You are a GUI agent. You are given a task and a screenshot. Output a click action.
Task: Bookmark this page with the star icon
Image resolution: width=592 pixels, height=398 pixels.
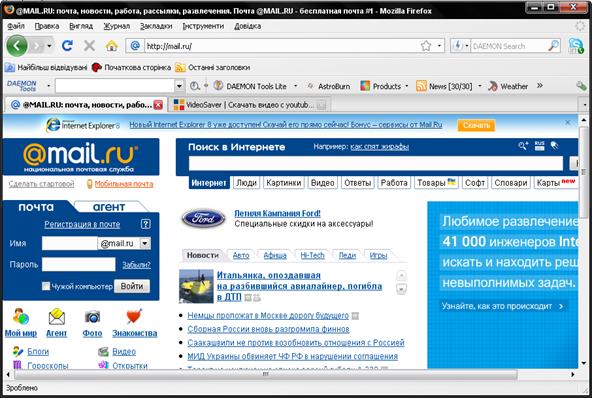pyautogui.click(x=426, y=46)
